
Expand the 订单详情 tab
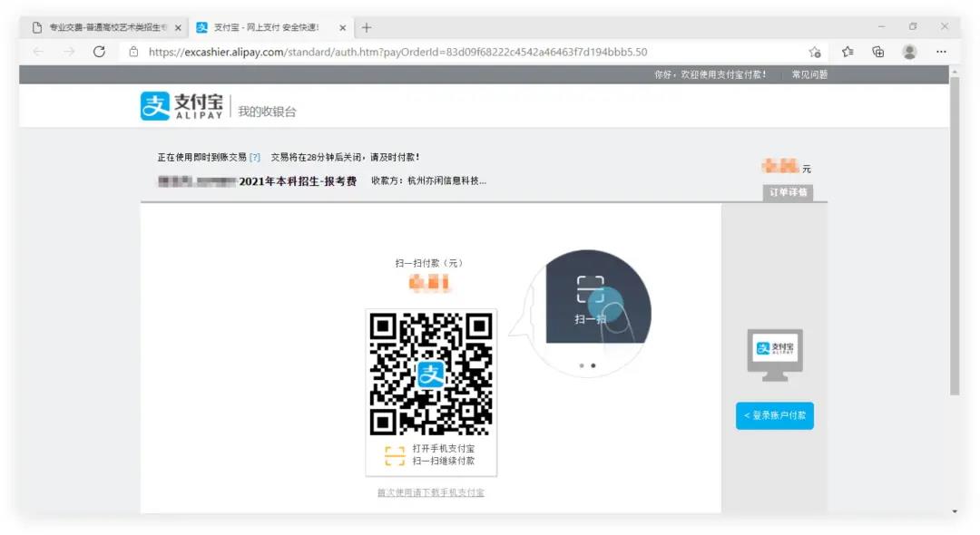789,192
